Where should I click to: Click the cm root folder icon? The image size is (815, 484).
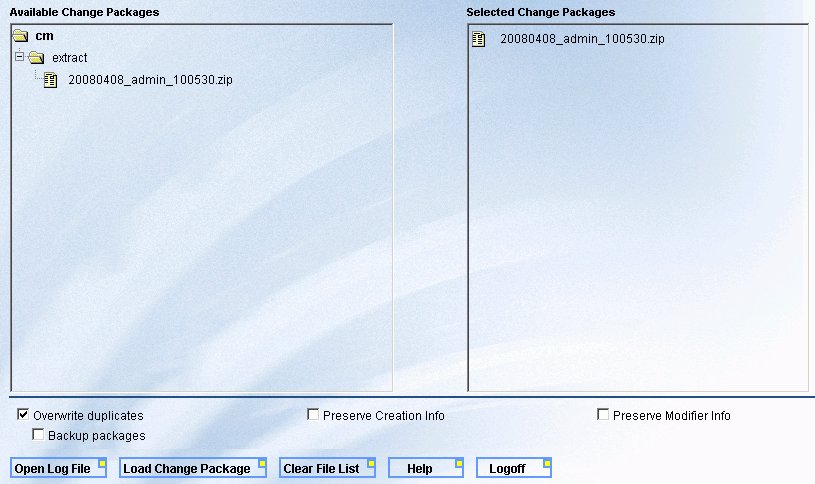click(x=20, y=36)
